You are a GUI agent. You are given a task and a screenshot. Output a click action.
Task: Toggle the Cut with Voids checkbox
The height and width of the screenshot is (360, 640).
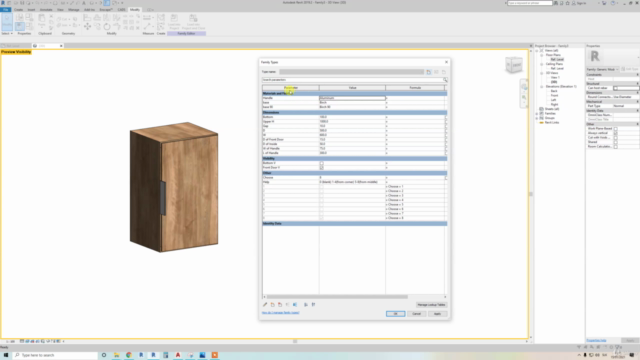(x=616, y=138)
